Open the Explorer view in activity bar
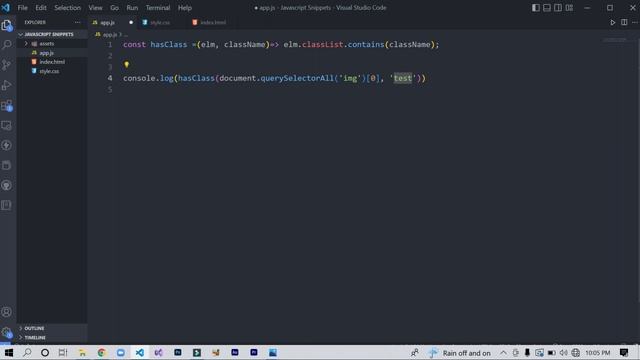The image size is (640, 360). tap(7, 25)
